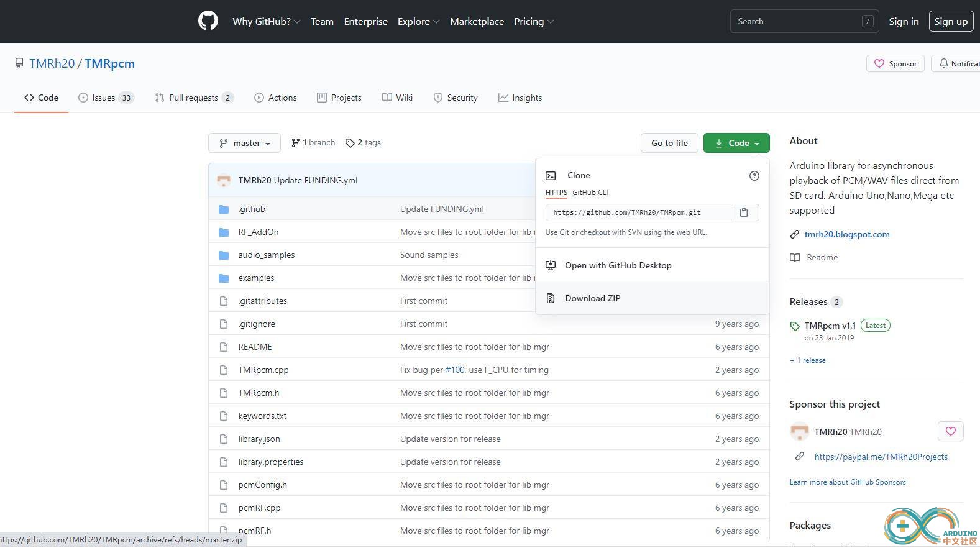The image size is (980, 548).
Task: Click the heart sponsor button next to TMRh20
Action: (x=950, y=431)
